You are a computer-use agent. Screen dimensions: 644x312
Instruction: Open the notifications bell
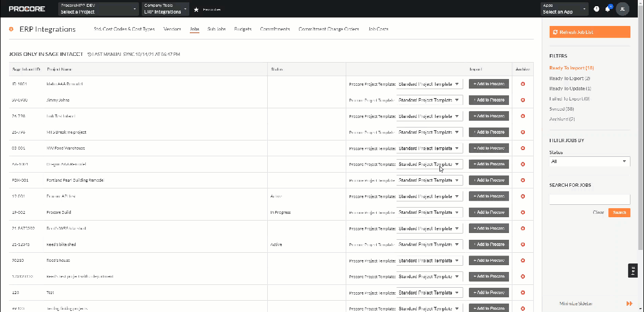608,9
